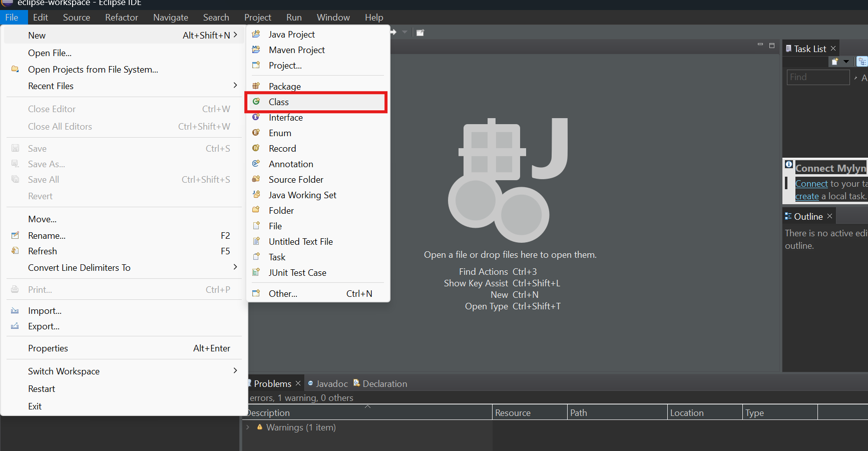Open the Other... new wizard entry
The image size is (868, 451).
click(317, 294)
